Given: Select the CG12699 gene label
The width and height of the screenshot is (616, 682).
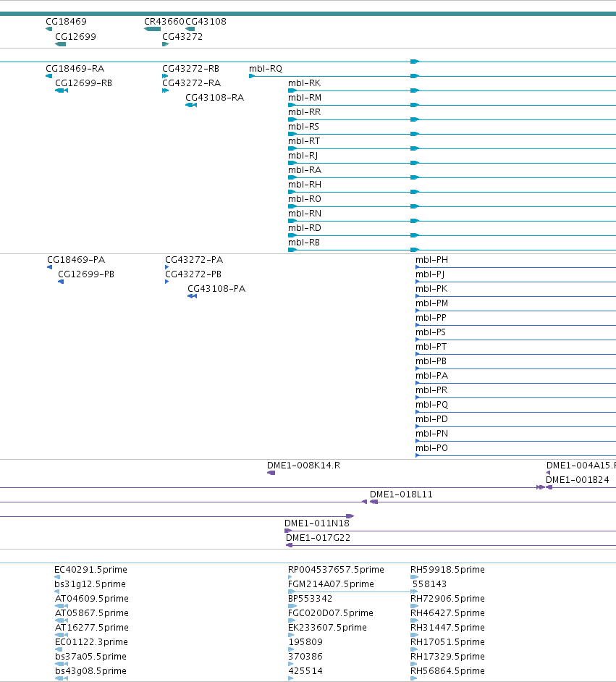Looking at the screenshot, I should point(75,36).
